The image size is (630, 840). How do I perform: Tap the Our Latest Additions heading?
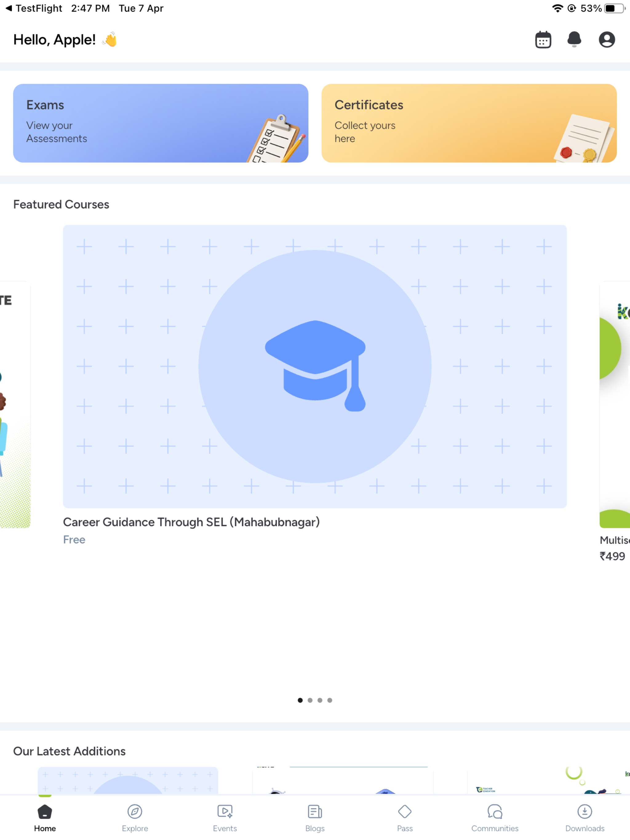click(69, 751)
